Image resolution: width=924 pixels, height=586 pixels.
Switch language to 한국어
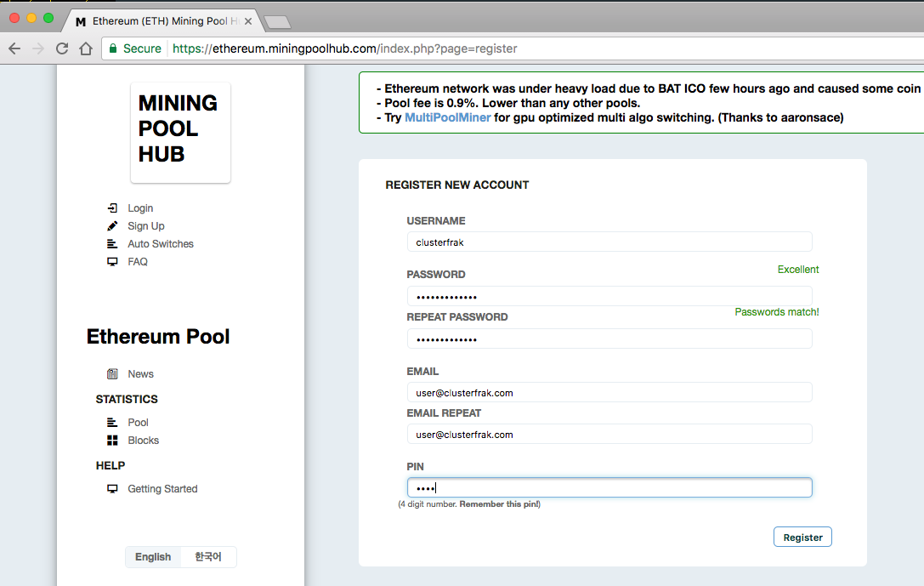(207, 557)
